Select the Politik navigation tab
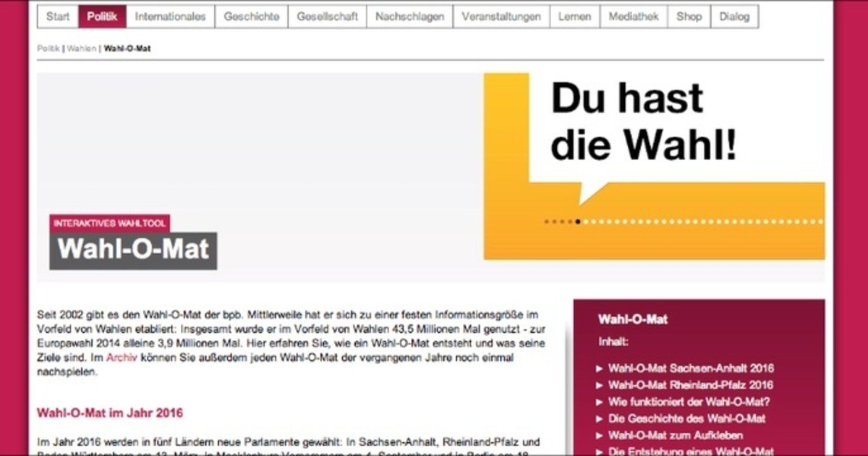This screenshot has height=456, width=868. [x=102, y=17]
